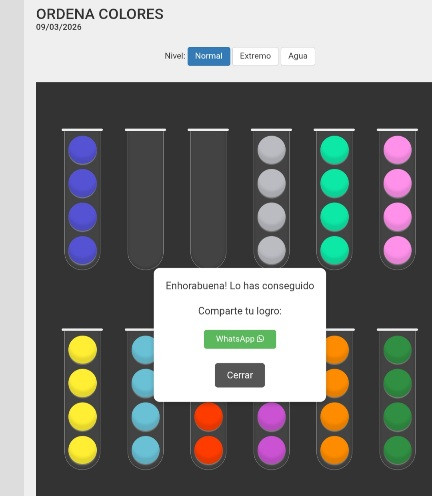Click the ORDENA COLORES title
The height and width of the screenshot is (496, 432).
[100, 14]
